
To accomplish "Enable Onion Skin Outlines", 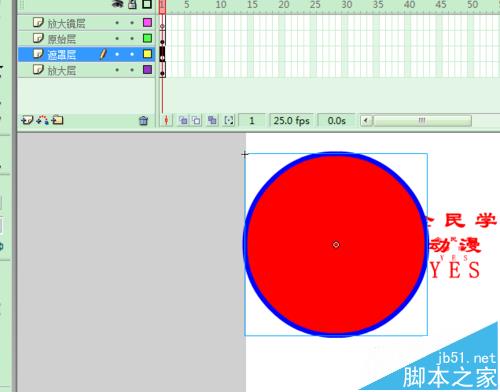I will (196, 120).
